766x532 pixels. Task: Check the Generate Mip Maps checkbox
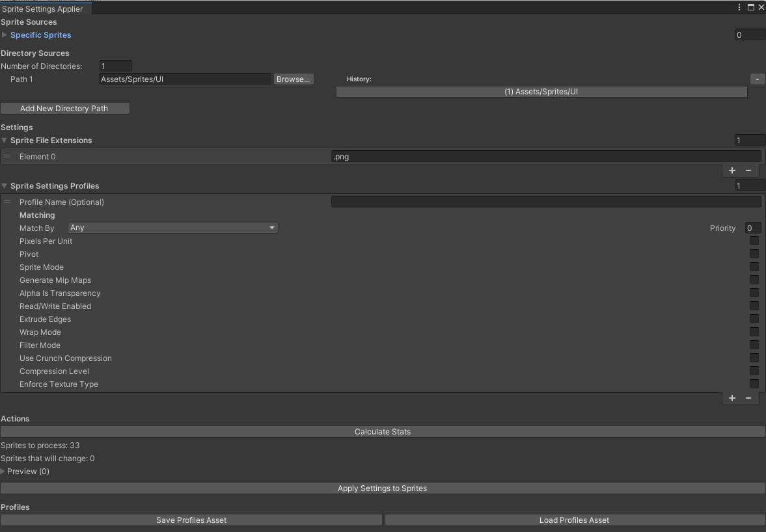[754, 280]
